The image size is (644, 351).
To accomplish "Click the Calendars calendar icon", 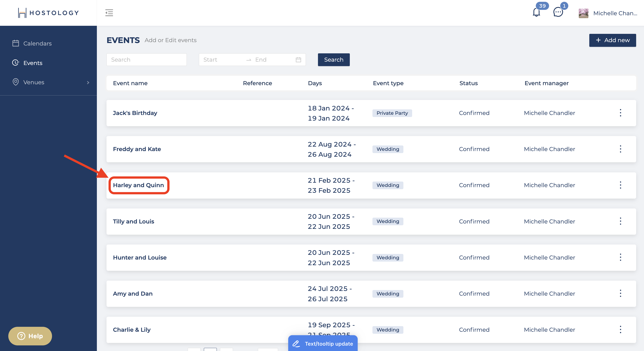I will pyautogui.click(x=15, y=43).
